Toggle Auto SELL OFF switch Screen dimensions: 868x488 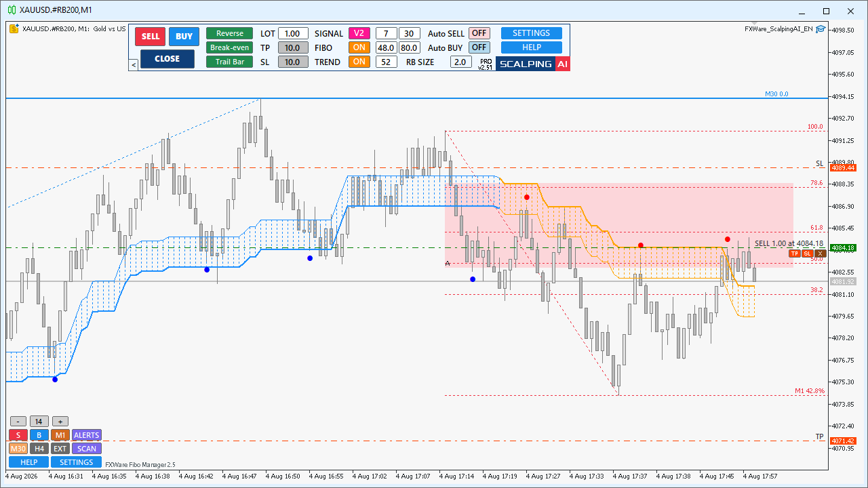click(479, 33)
